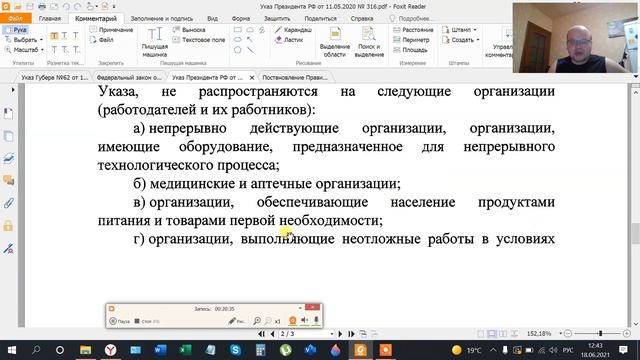Pick the Карандаш pencil tool
The height and width of the screenshot is (360, 640).
tap(293, 30)
